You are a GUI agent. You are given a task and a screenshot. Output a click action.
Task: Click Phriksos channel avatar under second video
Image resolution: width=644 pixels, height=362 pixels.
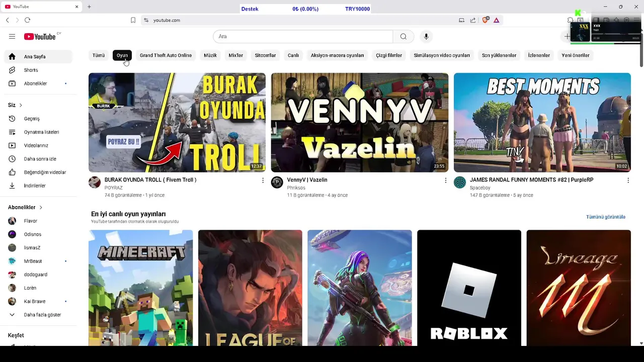click(x=277, y=182)
